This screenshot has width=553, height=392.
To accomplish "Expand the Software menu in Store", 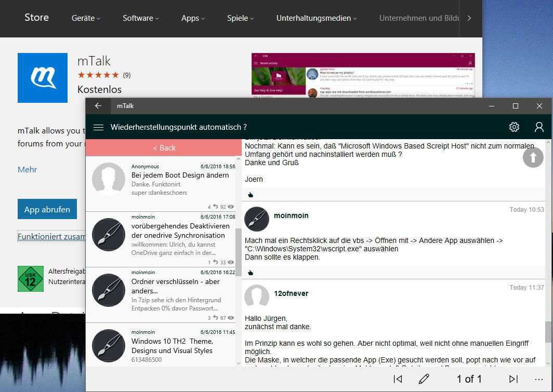I will [x=140, y=18].
